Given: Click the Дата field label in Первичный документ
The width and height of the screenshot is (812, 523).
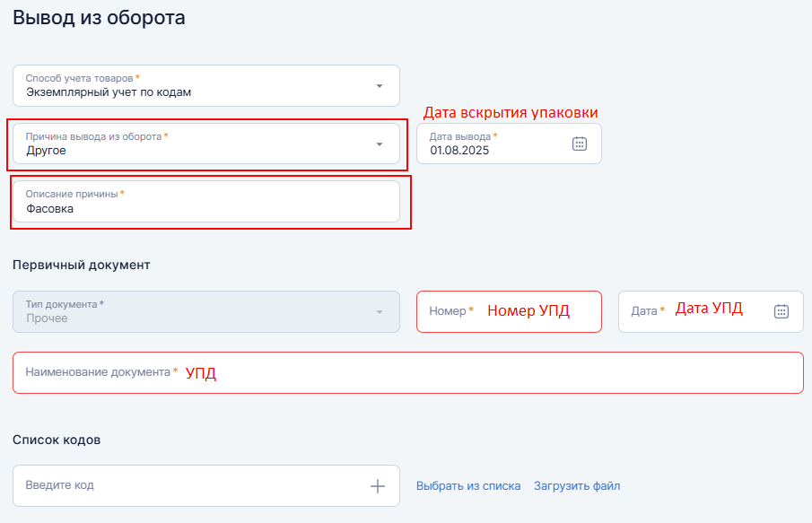Looking at the screenshot, I should click(645, 310).
